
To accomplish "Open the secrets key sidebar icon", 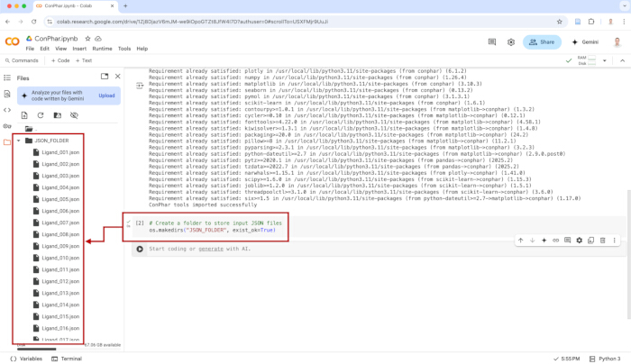I will pyautogui.click(x=7, y=126).
